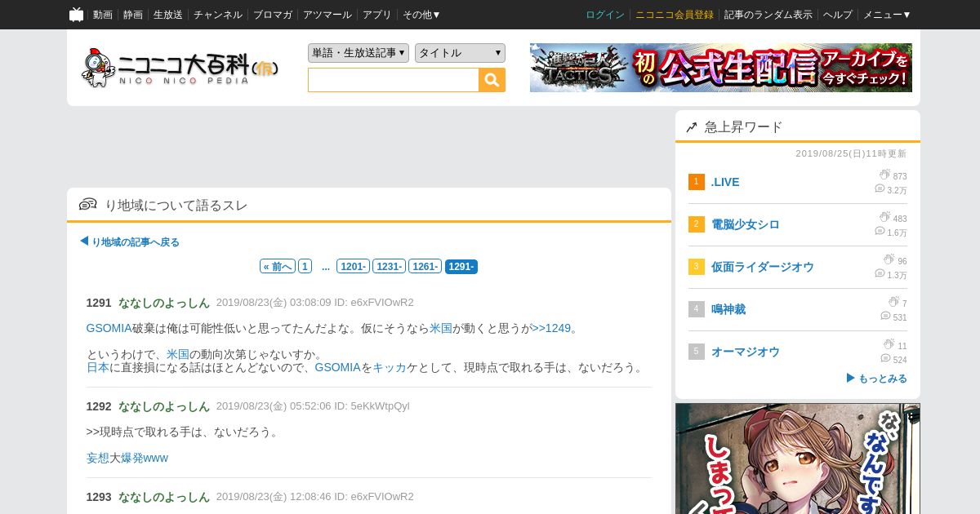Click rank 1 badge beside .LIVE
This screenshot has height=514, width=980.
tap(696, 182)
